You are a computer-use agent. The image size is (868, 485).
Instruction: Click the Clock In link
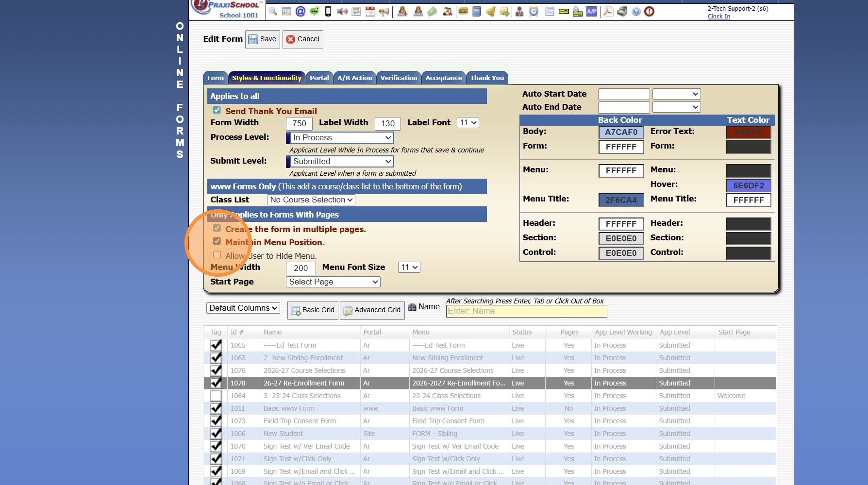(x=718, y=16)
